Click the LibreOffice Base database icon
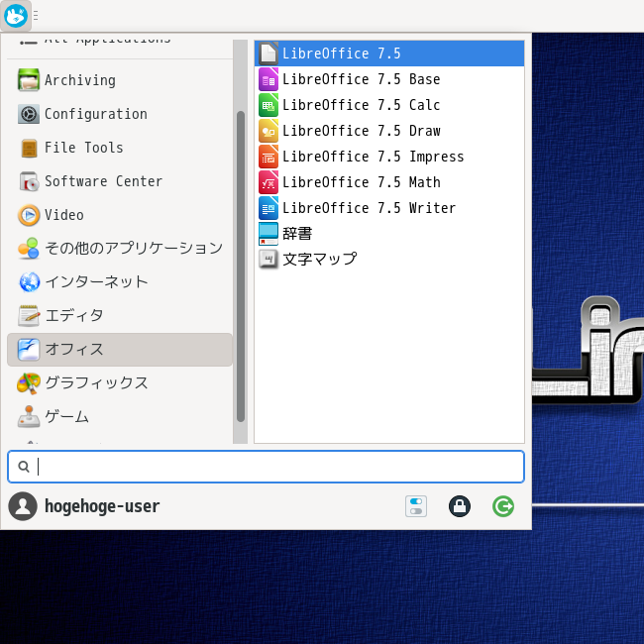This screenshot has height=644, width=644. tap(268, 79)
